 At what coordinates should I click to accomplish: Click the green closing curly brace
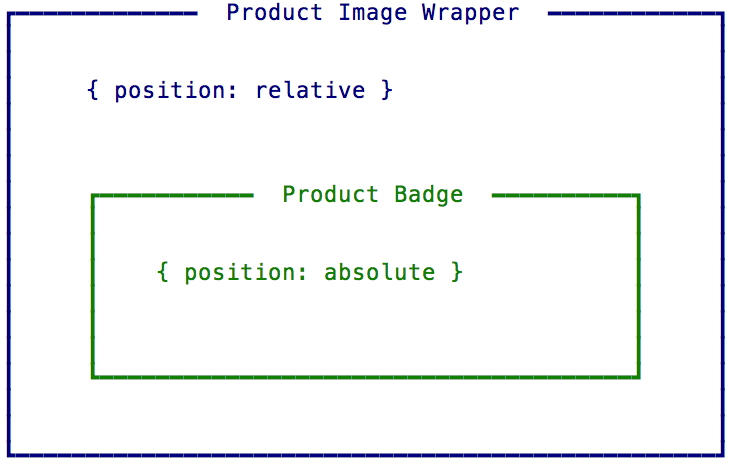click(x=456, y=272)
